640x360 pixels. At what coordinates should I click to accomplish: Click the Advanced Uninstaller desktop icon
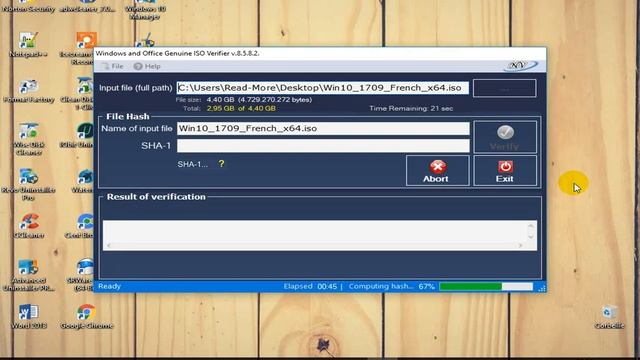[x=28, y=275]
